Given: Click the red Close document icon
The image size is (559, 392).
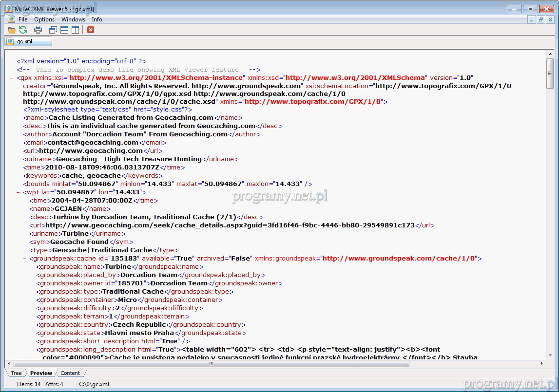Looking at the screenshot, I should pos(91,30).
